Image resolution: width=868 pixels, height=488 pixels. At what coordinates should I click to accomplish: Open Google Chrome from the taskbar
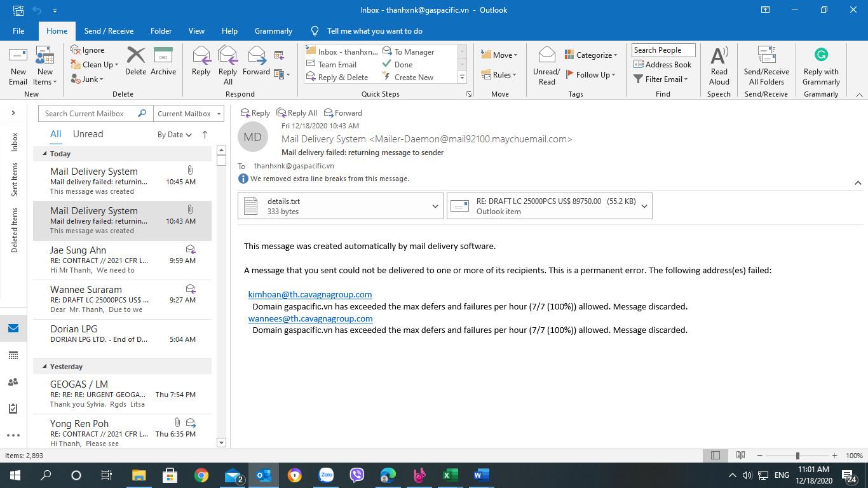tap(201, 475)
